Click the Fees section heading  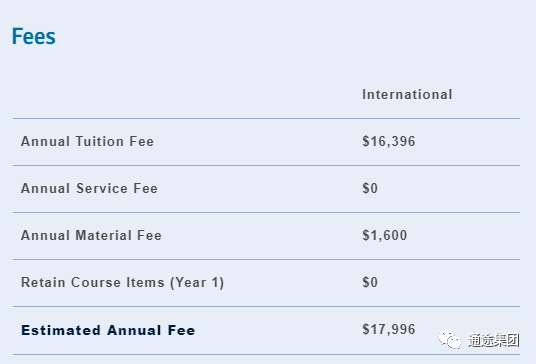click(x=34, y=36)
